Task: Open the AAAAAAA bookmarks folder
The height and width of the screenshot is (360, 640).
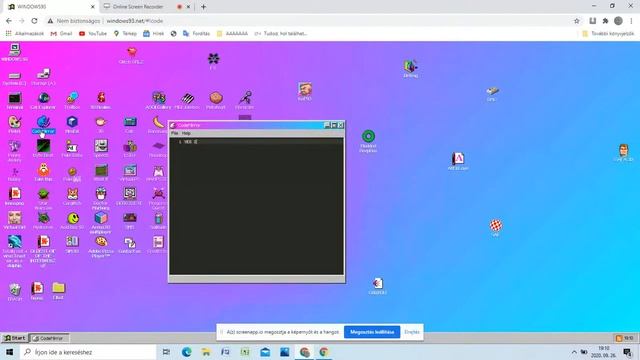Action: (x=232, y=33)
